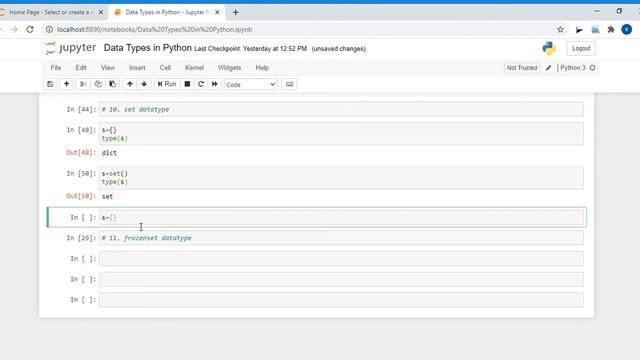Move selected cell up arrow
The image size is (640, 360).
(130, 84)
